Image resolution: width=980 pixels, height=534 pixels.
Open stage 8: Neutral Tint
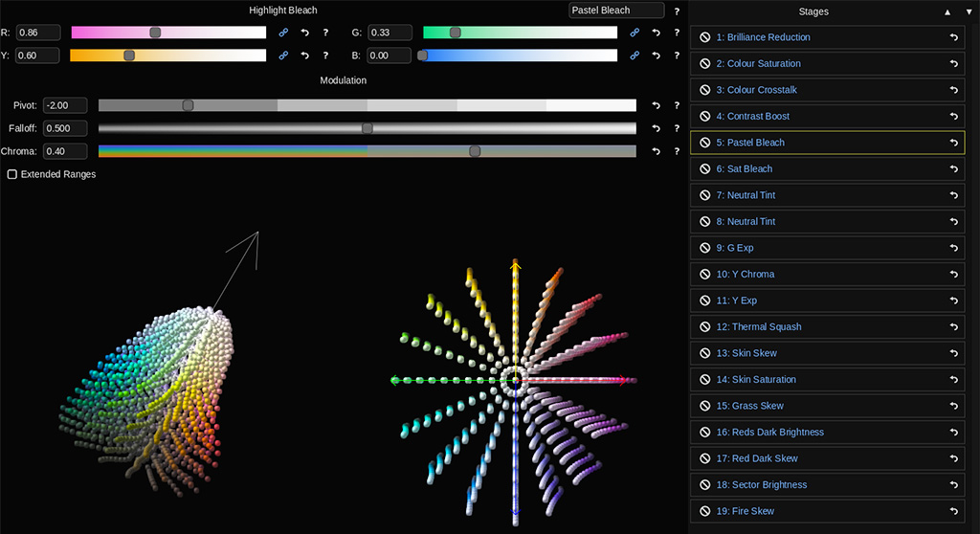coord(828,221)
